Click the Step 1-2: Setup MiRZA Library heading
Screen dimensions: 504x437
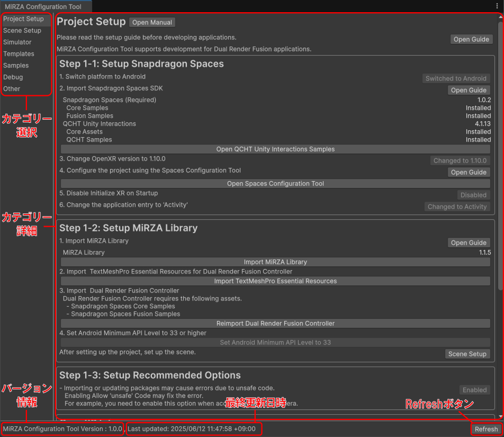[128, 228]
